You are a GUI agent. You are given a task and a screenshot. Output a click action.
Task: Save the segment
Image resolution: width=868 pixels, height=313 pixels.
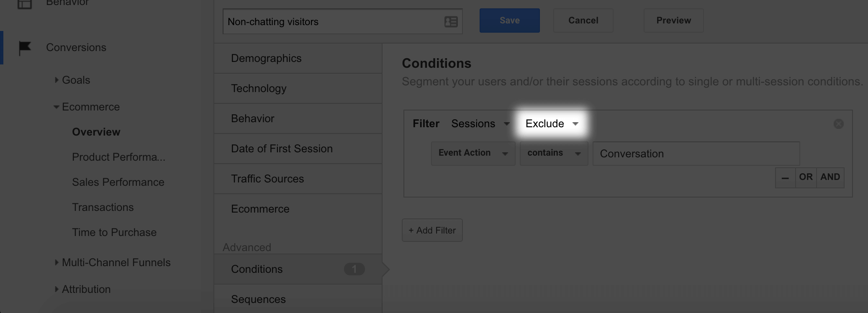click(x=509, y=21)
